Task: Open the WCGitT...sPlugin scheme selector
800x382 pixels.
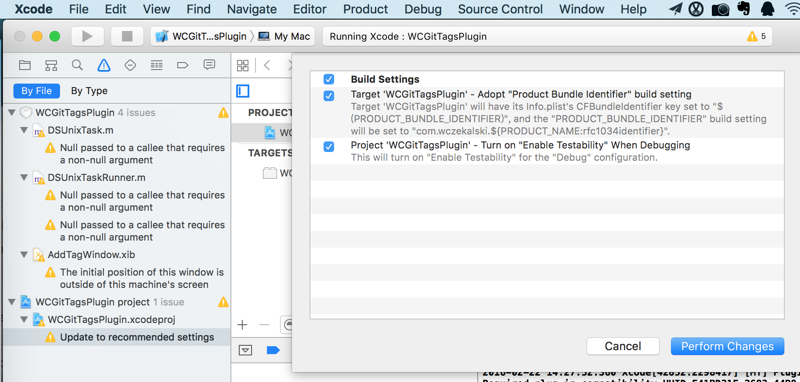Action: [201, 36]
